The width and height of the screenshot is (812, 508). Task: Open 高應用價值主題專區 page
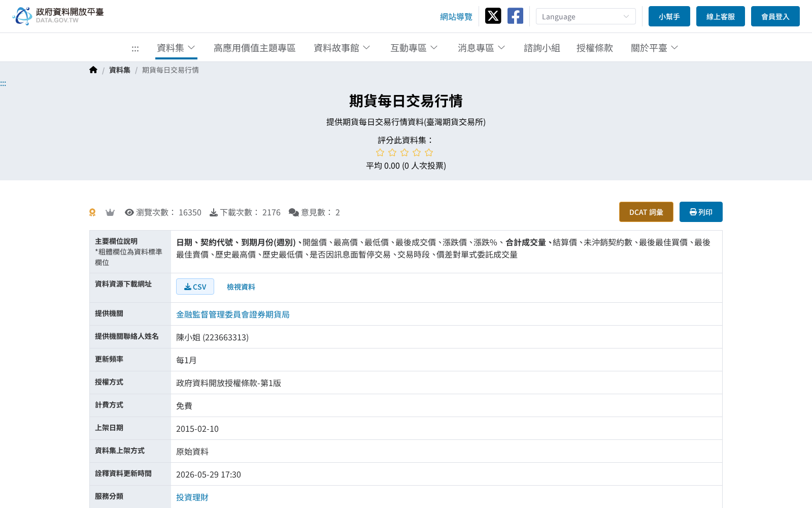click(255, 48)
